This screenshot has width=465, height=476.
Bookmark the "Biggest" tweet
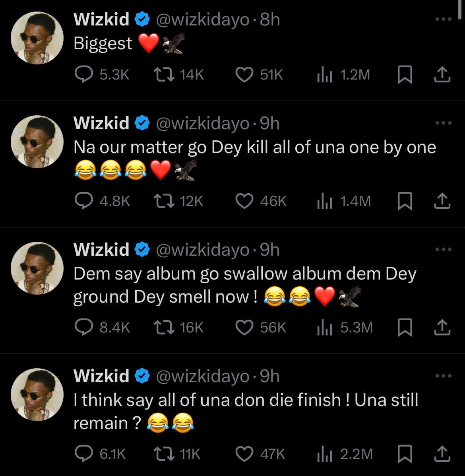pyautogui.click(x=405, y=75)
